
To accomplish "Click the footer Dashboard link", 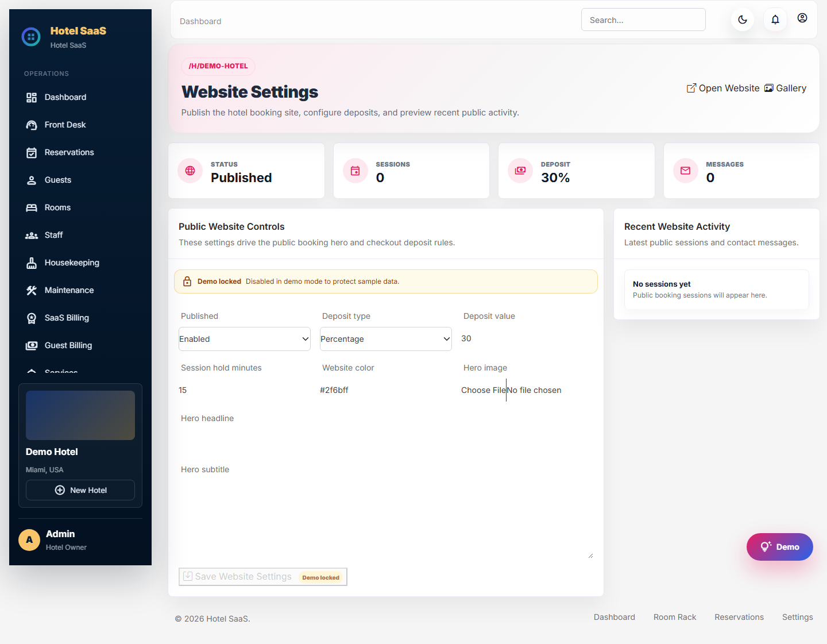I will 615,617.
